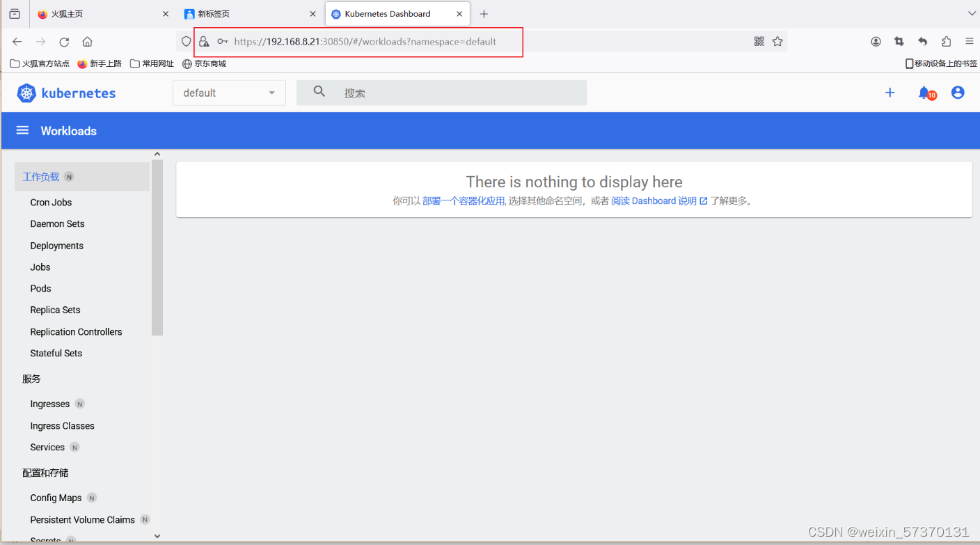The height and width of the screenshot is (545, 980).
Task: Open the 新手上路 bookmark
Action: click(100, 63)
